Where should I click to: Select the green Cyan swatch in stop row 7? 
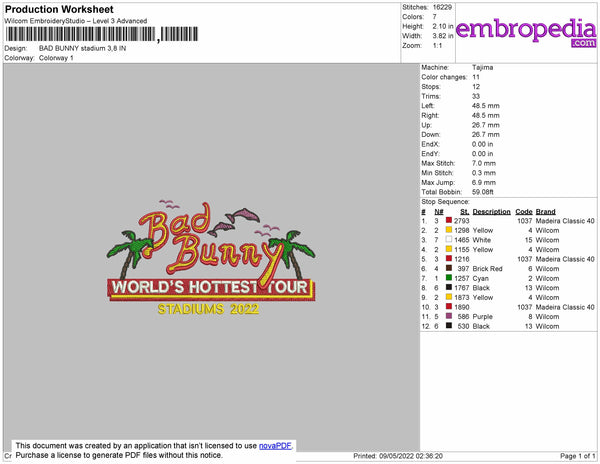point(449,278)
